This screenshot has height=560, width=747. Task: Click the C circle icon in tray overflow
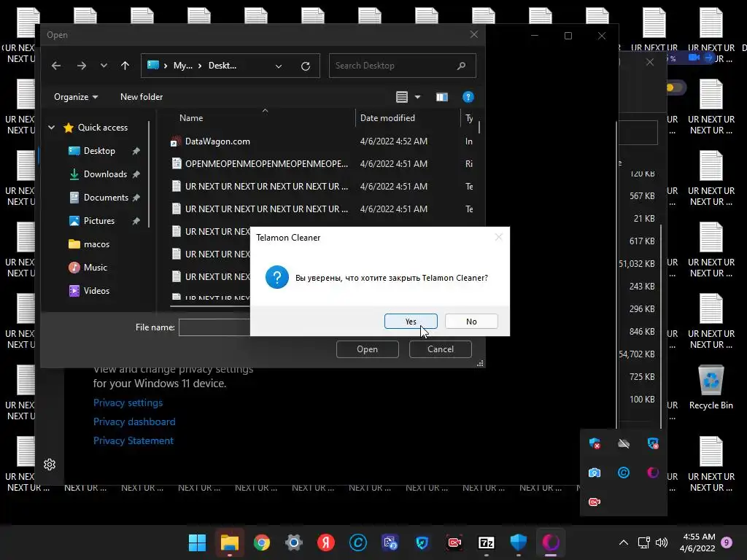tap(624, 472)
